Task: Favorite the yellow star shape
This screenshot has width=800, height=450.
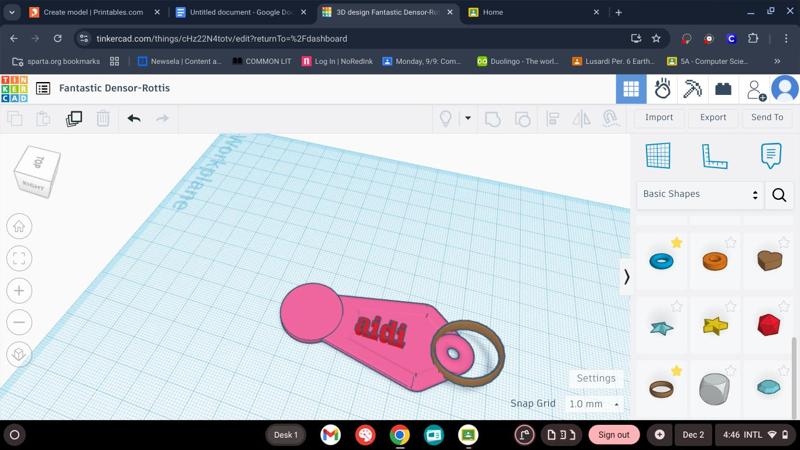Action: (x=731, y=306)
